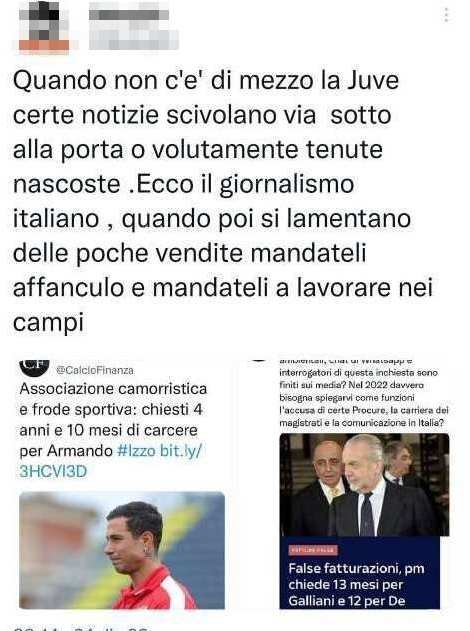Follow the #Izzo hashtag
Screen dimensions: 470x631
[x=136, y=451]
